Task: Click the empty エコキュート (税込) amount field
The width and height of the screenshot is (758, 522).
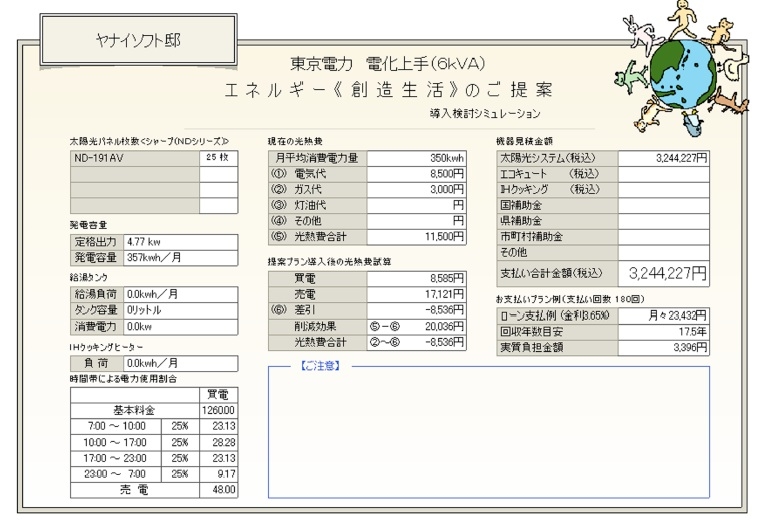Action: 664,174
